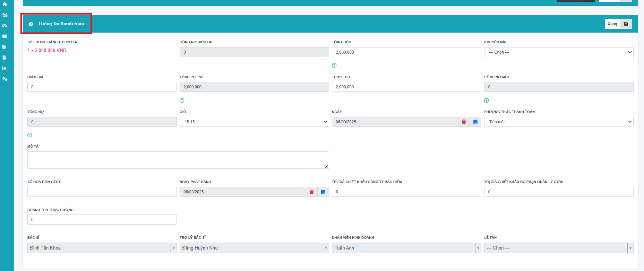This screenshot has height=271, width=644.
Task: Open the chart reports sidebar icon
Action: [x=5, y=68]
